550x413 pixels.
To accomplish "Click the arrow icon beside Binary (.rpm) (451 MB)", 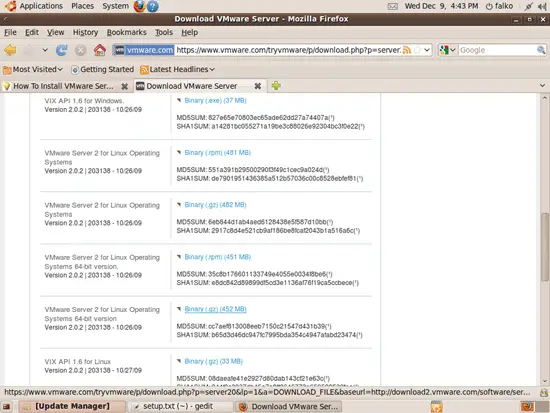I will 179,257.
